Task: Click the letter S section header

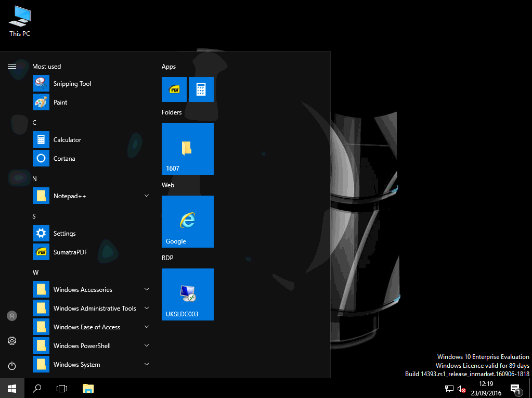Action: tap(34, 216)
